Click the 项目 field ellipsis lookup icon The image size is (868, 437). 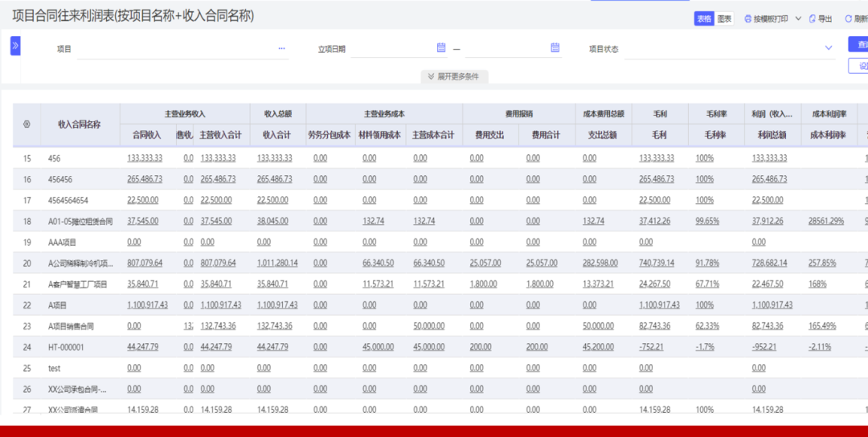[282, 49]
